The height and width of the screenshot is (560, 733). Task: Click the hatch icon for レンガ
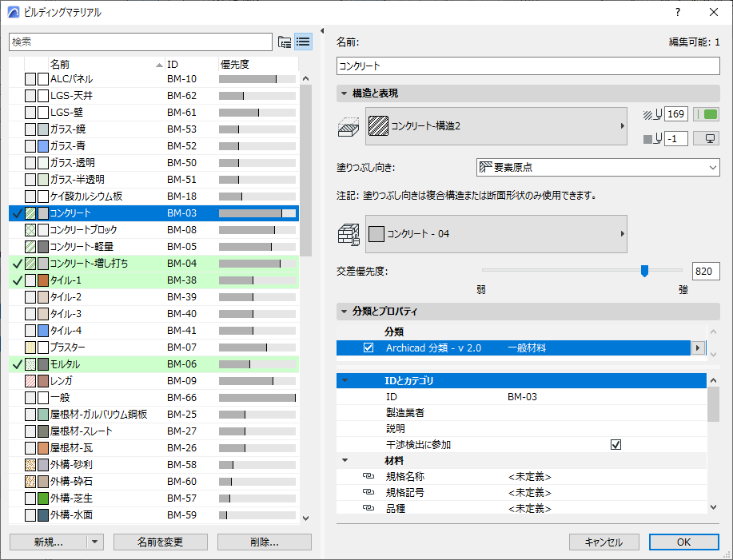pyautogui.click(x=30, y=381)
